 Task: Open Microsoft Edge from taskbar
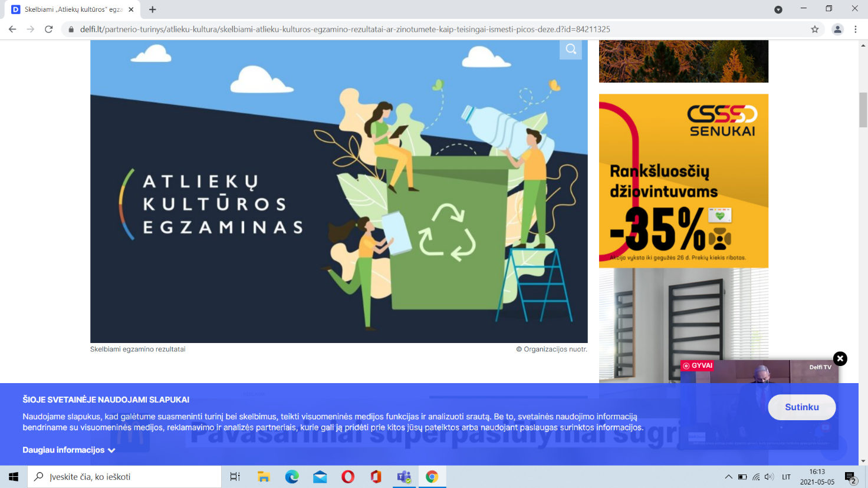tap(292, 477)
